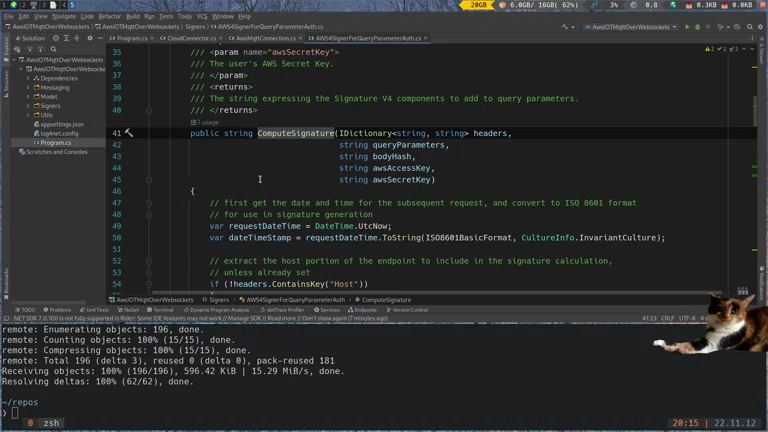This screenshot has height=432, width=768.
Task: Open the dotTrace Profiler tool window
Action: point(282,310)
